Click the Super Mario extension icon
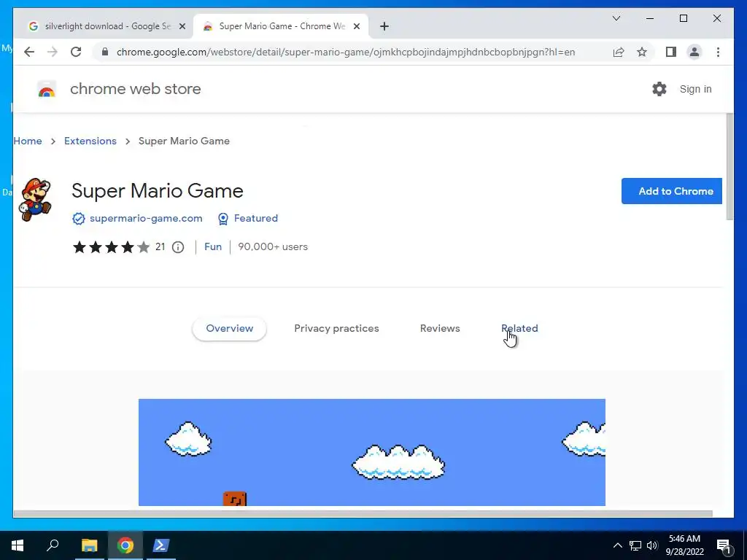Image resolution: width=747 pixels, height=560 pixels. (x=35, y=200)
